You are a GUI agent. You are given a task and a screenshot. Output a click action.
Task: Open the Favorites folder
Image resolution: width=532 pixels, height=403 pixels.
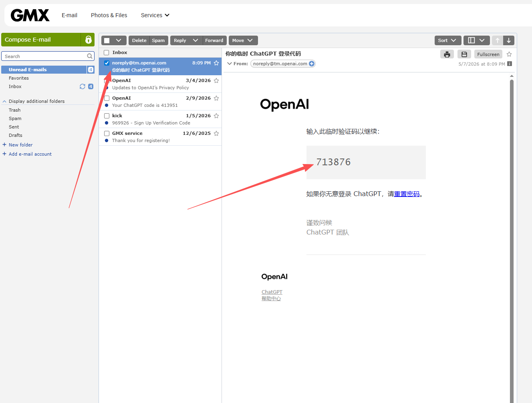click(x=19, y=78)
